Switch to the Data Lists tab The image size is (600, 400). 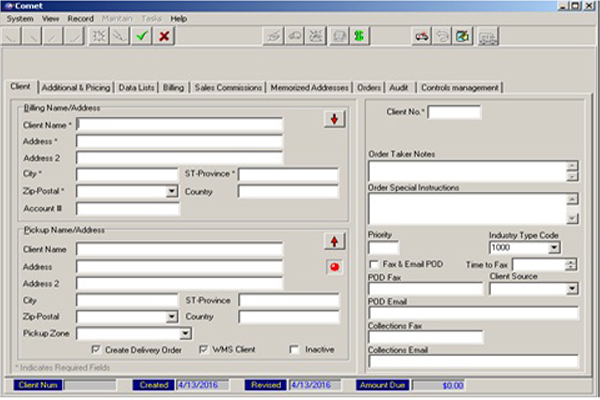coord(136,88)
